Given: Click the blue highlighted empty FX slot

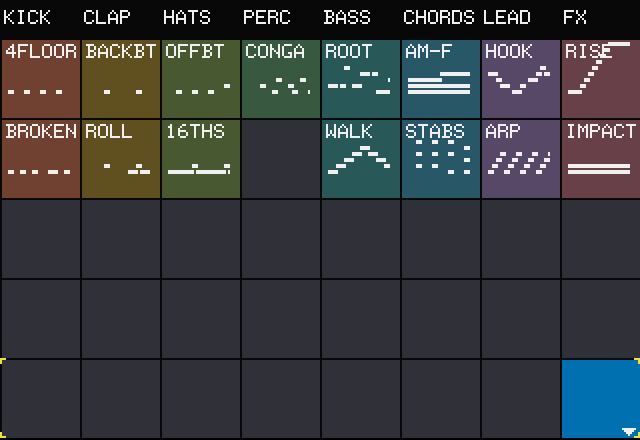Looking at the screenshot, I should 601,399.
